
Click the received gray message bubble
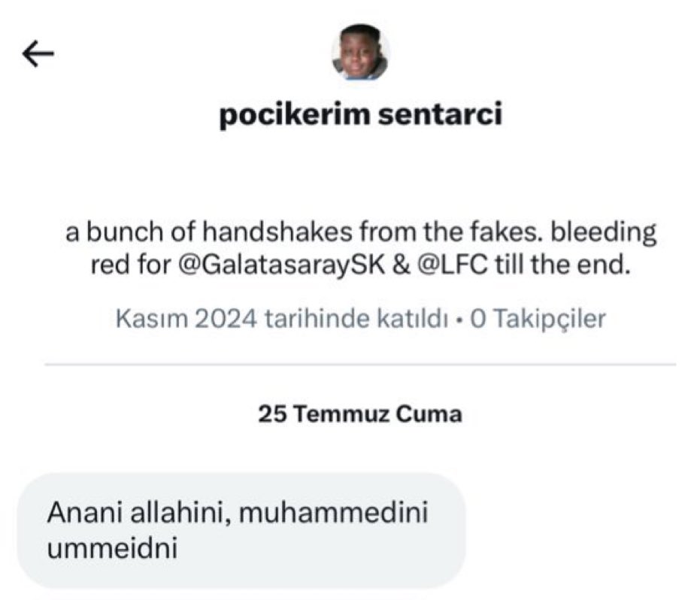tap(241, 530)
